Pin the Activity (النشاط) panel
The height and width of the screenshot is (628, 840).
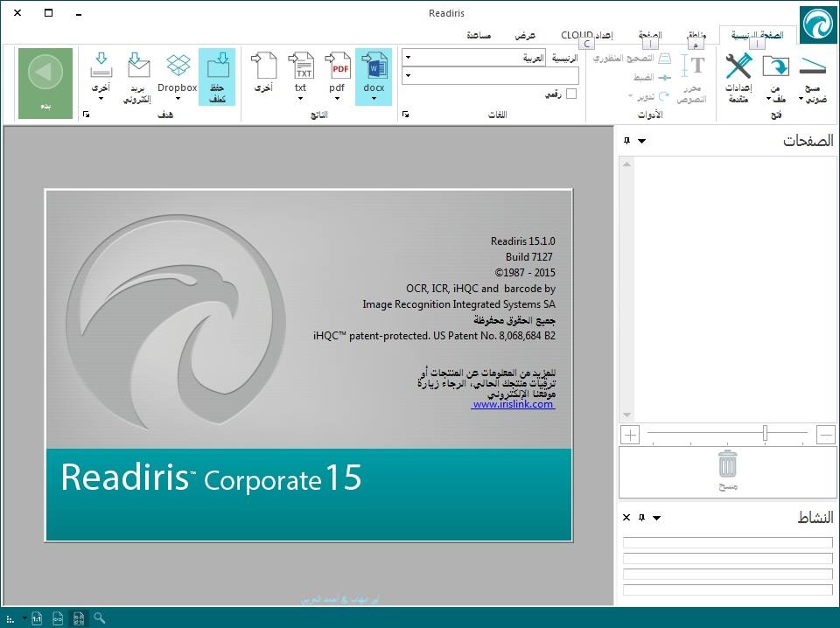pos(641,517)
